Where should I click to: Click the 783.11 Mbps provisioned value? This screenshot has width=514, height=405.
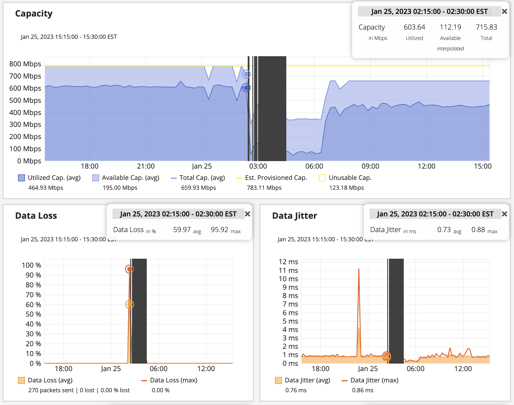tap(264, 188)
